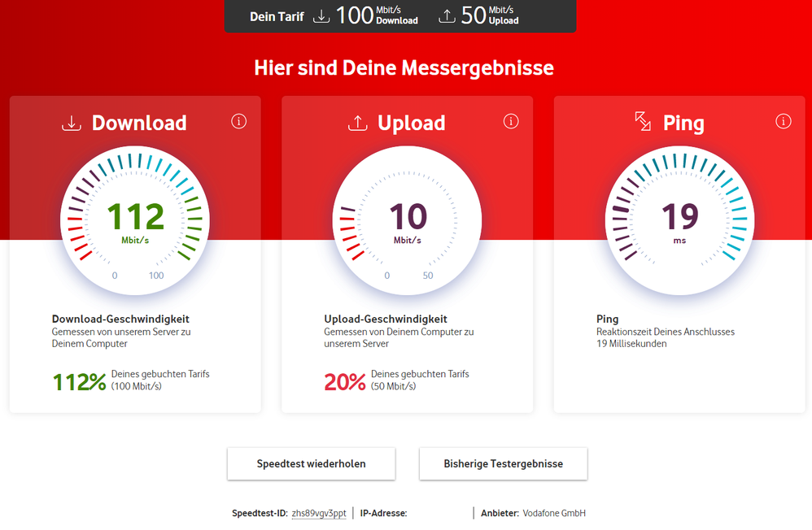Open Bisherige Testergebnisse
Screen dimensions: 812x530
pos(504,463)
